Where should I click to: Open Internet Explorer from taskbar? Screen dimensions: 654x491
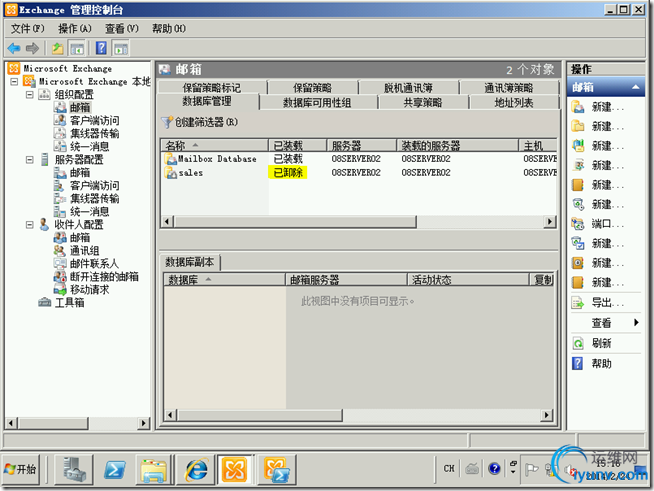tap(196, 470)
